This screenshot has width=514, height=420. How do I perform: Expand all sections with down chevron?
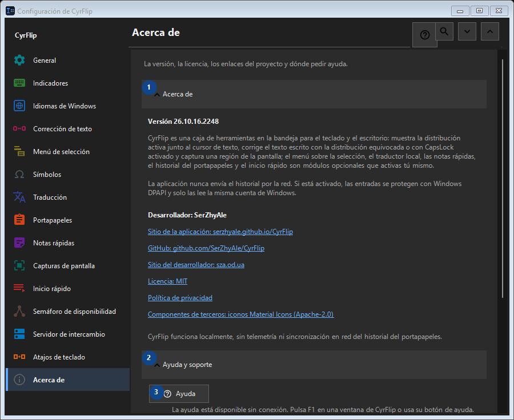coord(467,31)
